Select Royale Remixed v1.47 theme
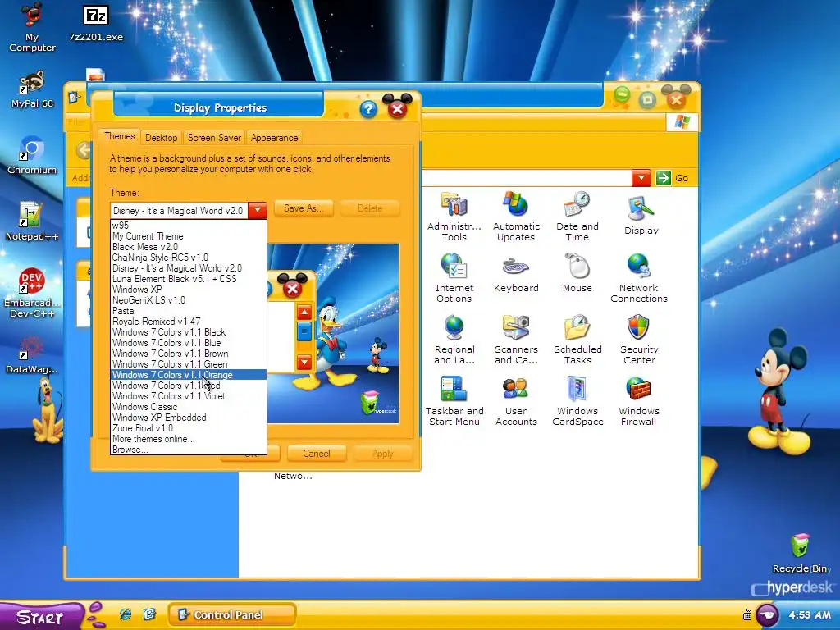This screenshot has width=840, height=630. (x=188, y=322)
